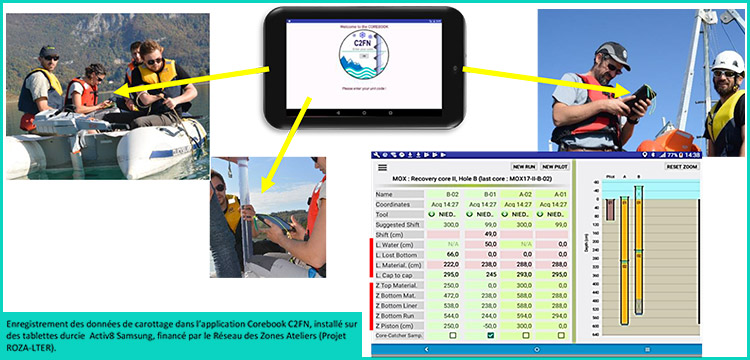The height and width of the screenshot is (360, 750).
Task: Tap the Android home circle button
Action: pos(537,349)
